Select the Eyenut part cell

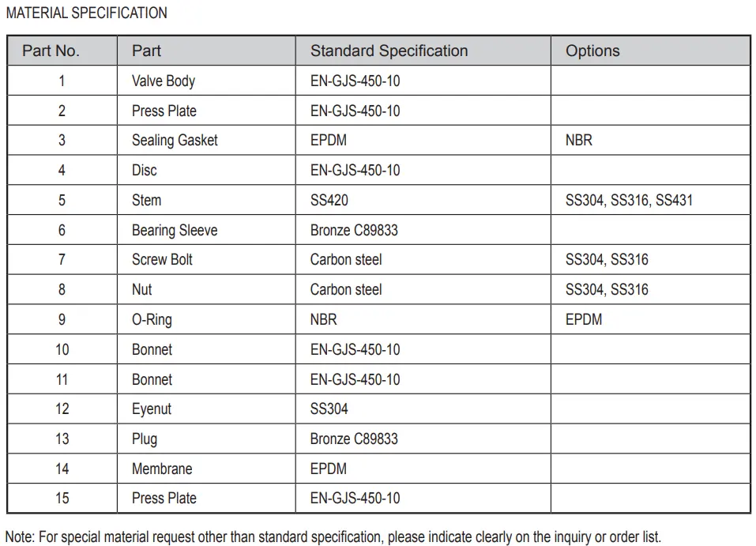tap(152, 409)
